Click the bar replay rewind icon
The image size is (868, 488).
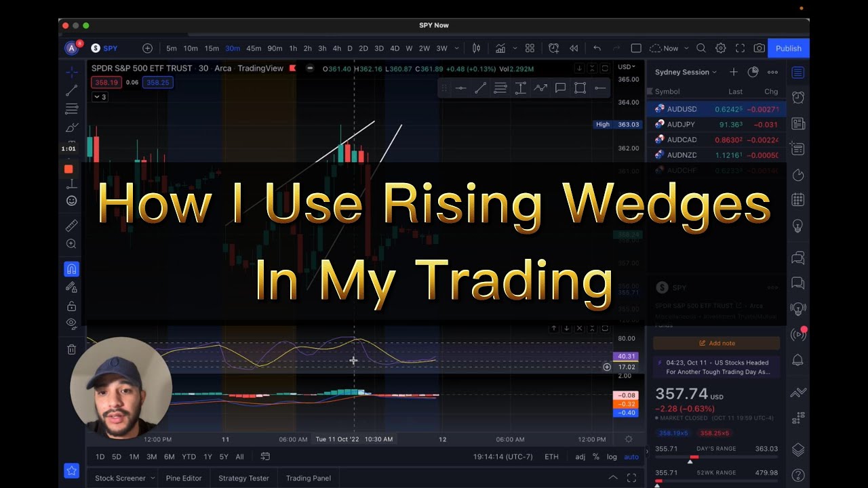(x=574, y=48)
